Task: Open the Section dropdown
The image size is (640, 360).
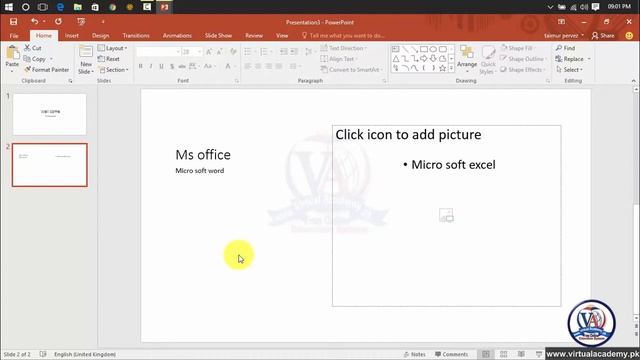Action: [113, 70]
